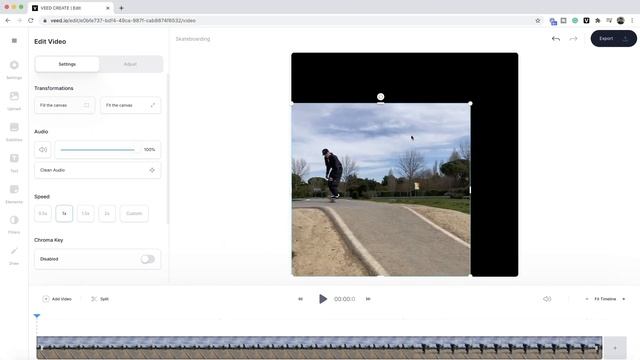The width and height of the screenshot is (640, 360).
Task: Click Fit Timeline
Action: 605,299
